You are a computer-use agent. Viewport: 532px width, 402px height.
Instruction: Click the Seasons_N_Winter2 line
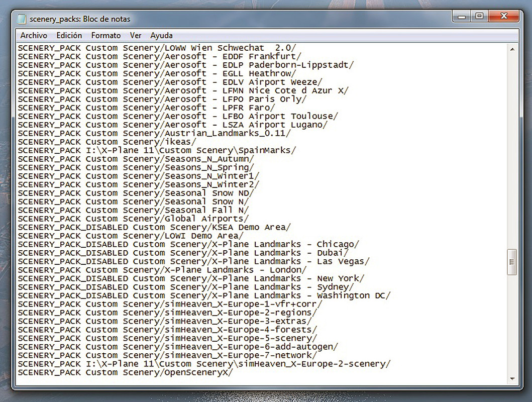(139, 184)
